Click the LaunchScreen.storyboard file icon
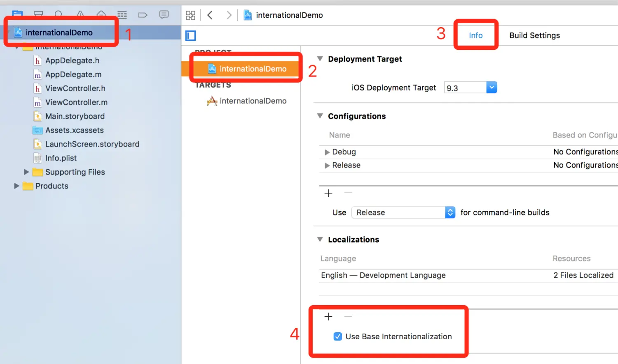This screenshot has width=618, height=364. coord(37,145)
